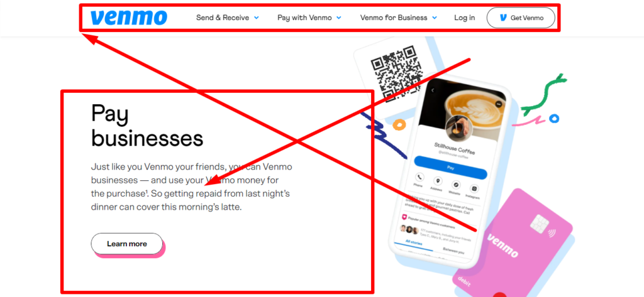Tap the Address pin icon on the phone
This screenshot has width=644, height=297.
coord(438,181)
